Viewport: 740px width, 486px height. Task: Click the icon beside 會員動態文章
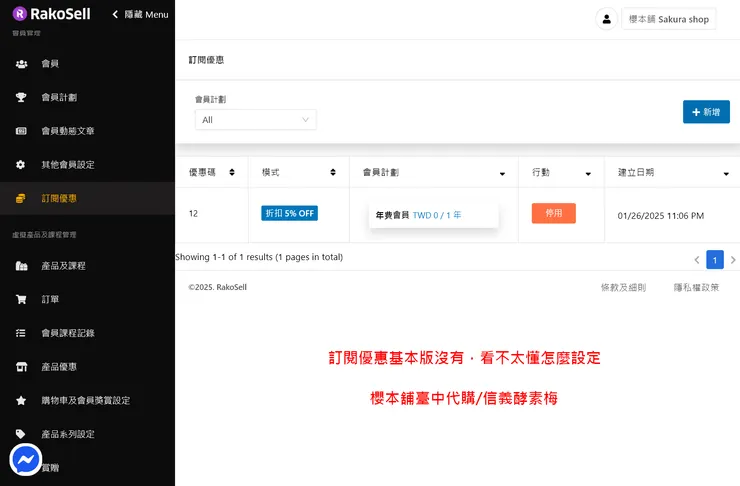click(21, 131)
